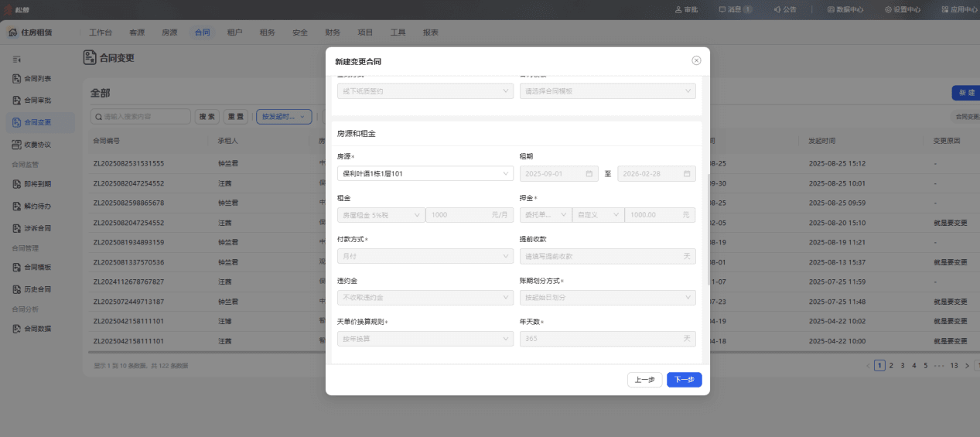Open the 月付 payment method dropdown

pyautogui.click(x=425, y=256)
